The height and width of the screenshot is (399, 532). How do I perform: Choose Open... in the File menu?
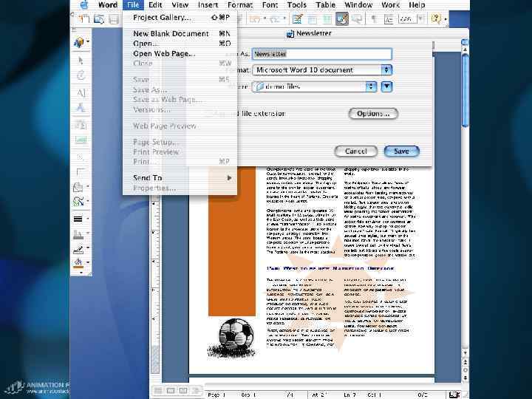point(180,44)
